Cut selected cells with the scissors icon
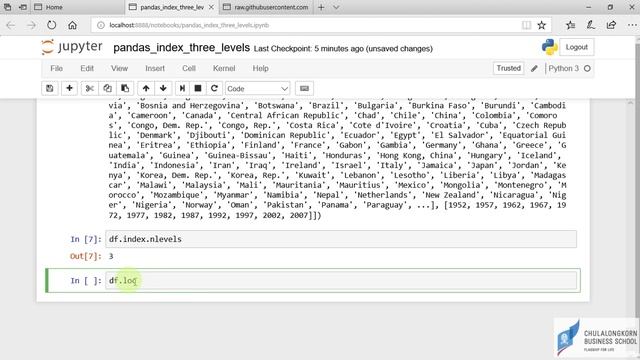 click(x=89, y=89)
